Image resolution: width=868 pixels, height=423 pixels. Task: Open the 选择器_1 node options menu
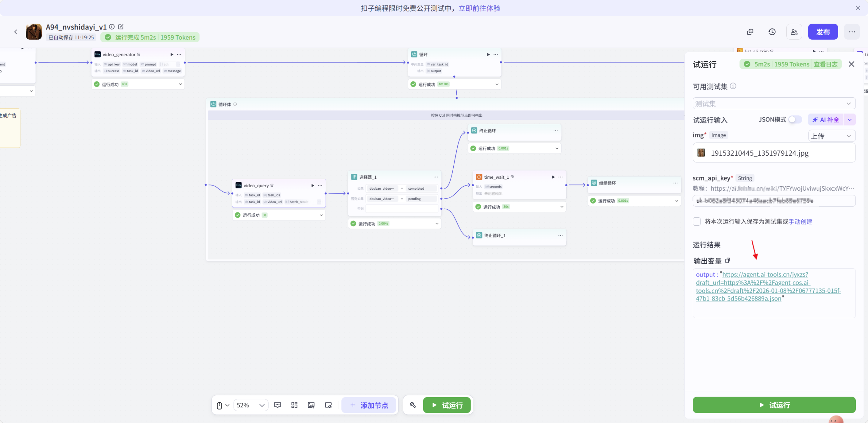[436, 177]
